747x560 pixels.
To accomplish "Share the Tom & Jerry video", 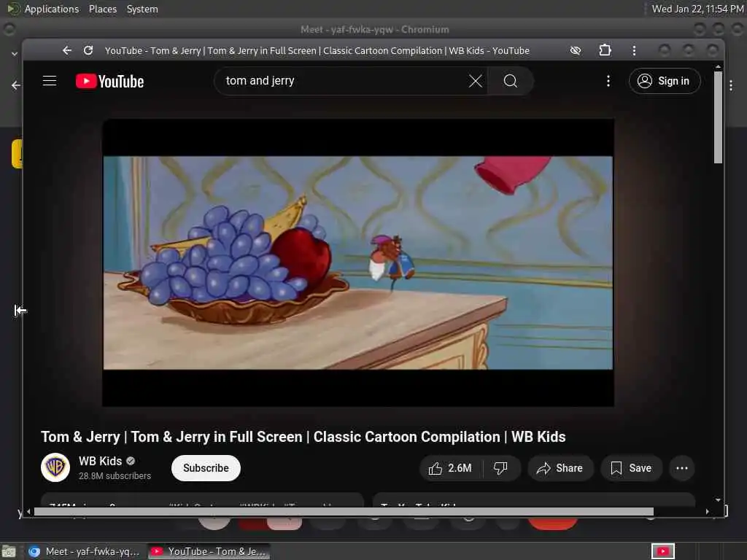I will tap(560, 468).
